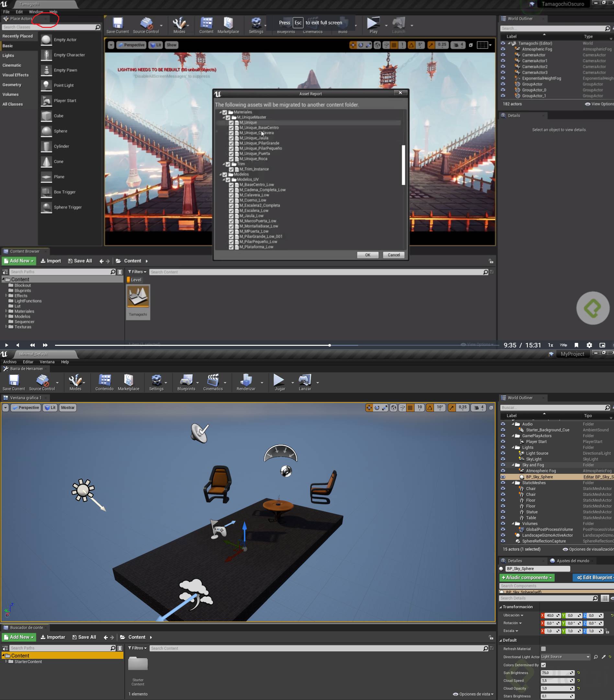This screenshot has height=700, width=614.
Task: Click OK in the Asset Report dialog
Action: 367,255
